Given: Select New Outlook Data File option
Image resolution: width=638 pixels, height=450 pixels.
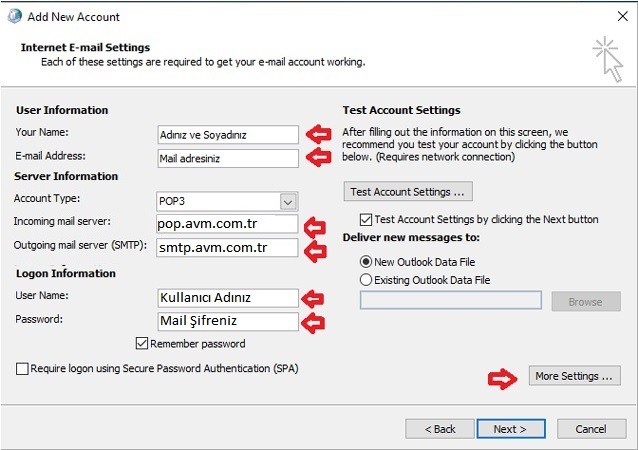Looking at the screenshot, I should click(x=366, y=260).
